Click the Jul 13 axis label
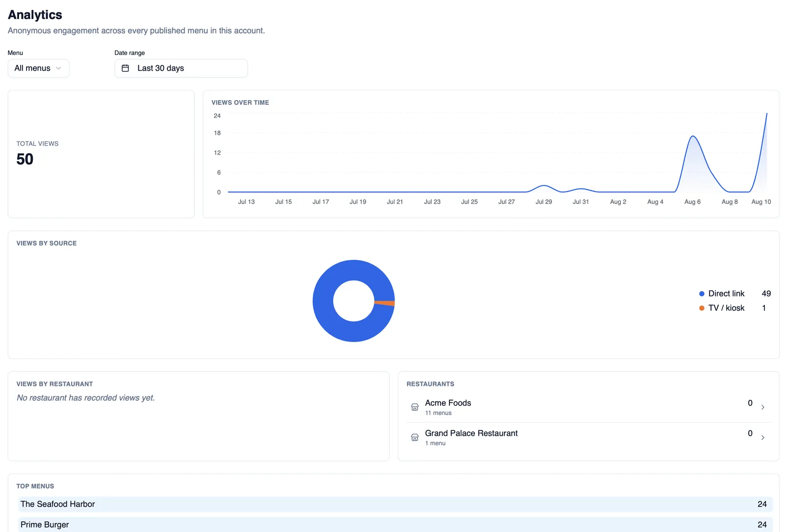785x532 pixels. click(246, 202)
